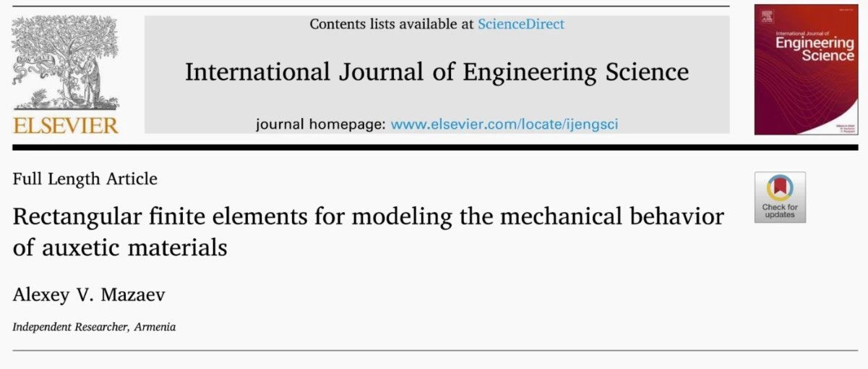Open the Engineering Science journal cover thumbnail
Screen dimensions: 868x369
(x=805, y=69)
